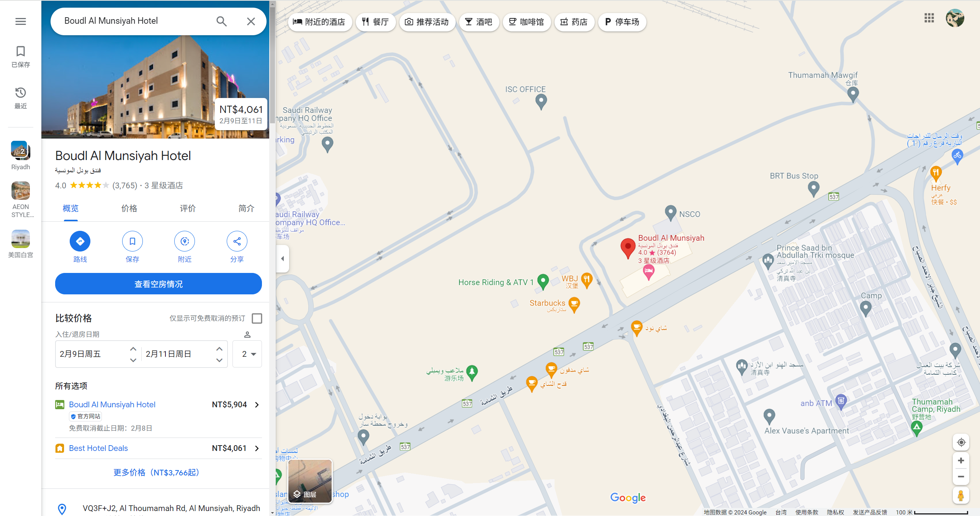Click the 附近 nearby icon button
This screenshot has width=980, height=516.
click(x=185, y=241)
